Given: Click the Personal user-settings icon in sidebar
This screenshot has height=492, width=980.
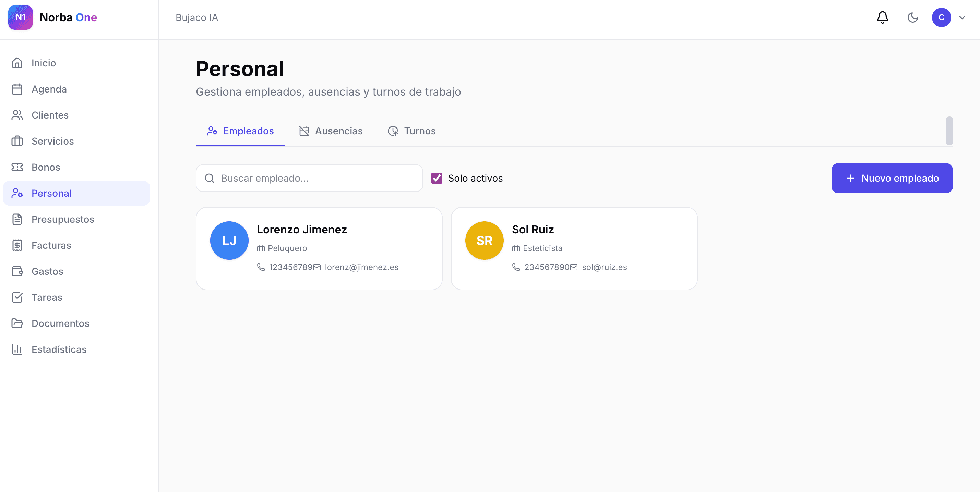Looking at the screenshot, I should tap(17, 193).
